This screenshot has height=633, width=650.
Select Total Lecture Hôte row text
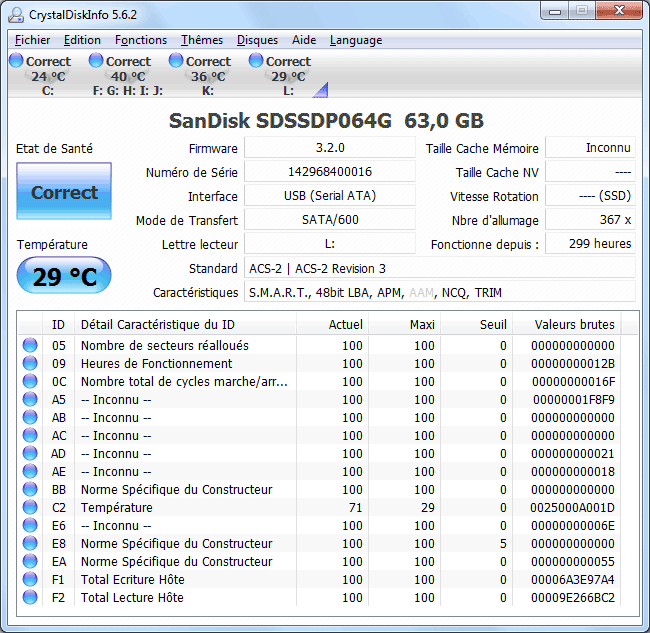click(x=132, y=597)
